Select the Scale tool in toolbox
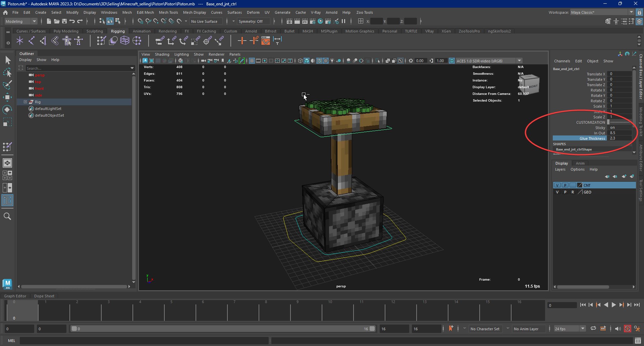 pyautogui.click(x=7, y=122)
